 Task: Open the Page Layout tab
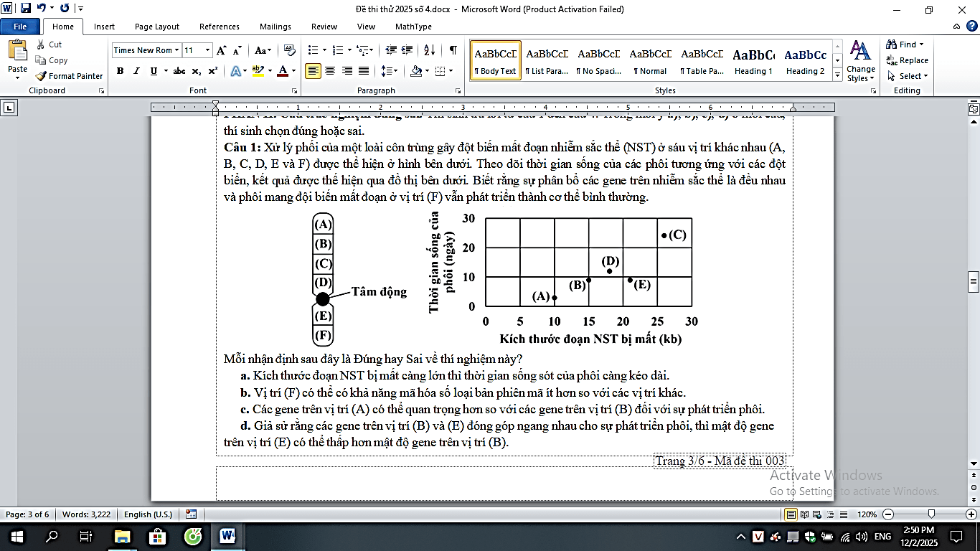157,27
